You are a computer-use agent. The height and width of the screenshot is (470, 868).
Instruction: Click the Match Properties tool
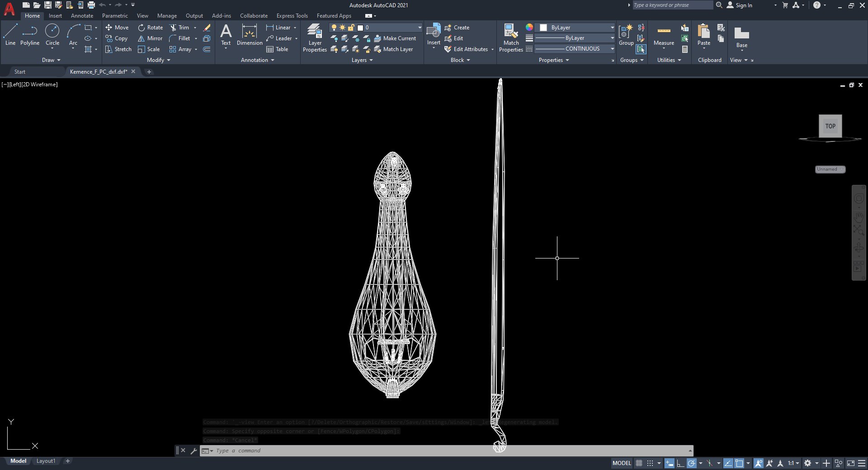coord(511,38)
